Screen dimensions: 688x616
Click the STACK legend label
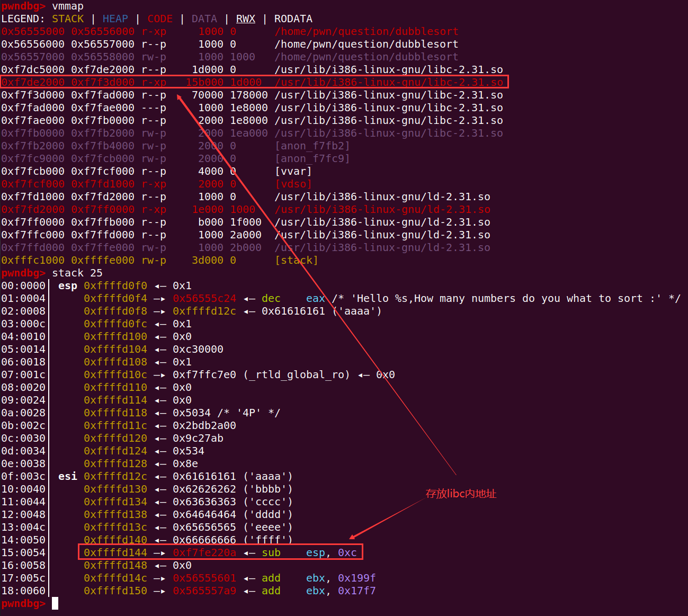point(68,19)
